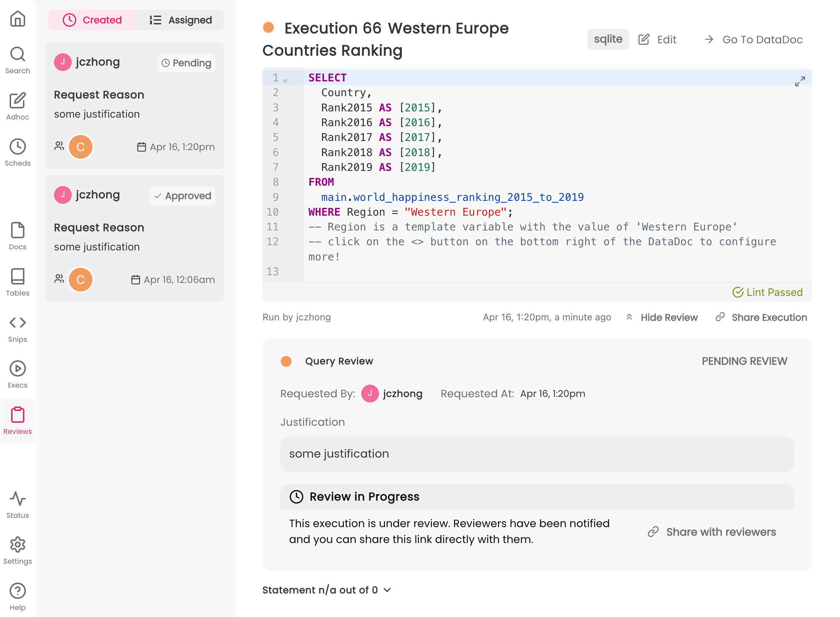Click the reviewer C avatar on Pending card
Screen dimensions: 840x617
[80, 147]
